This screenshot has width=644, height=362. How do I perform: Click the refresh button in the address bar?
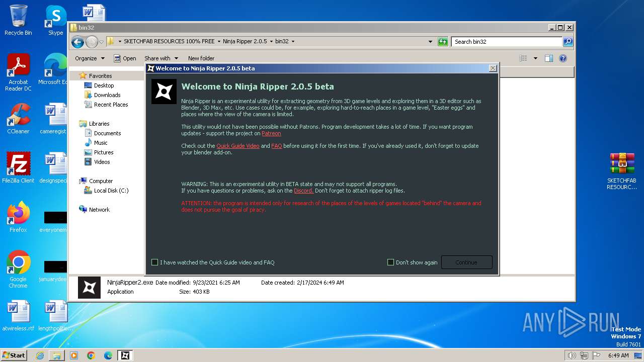click(443, 42)
